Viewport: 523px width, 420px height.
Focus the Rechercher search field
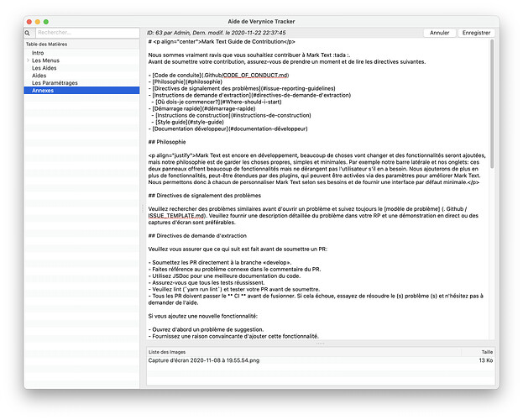tap(87, 33)
